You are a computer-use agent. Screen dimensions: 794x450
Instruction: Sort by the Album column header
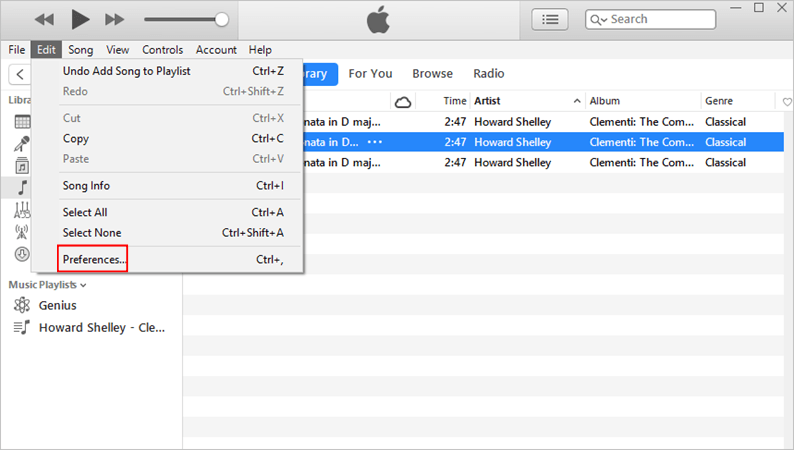click(x=605, y=101)
